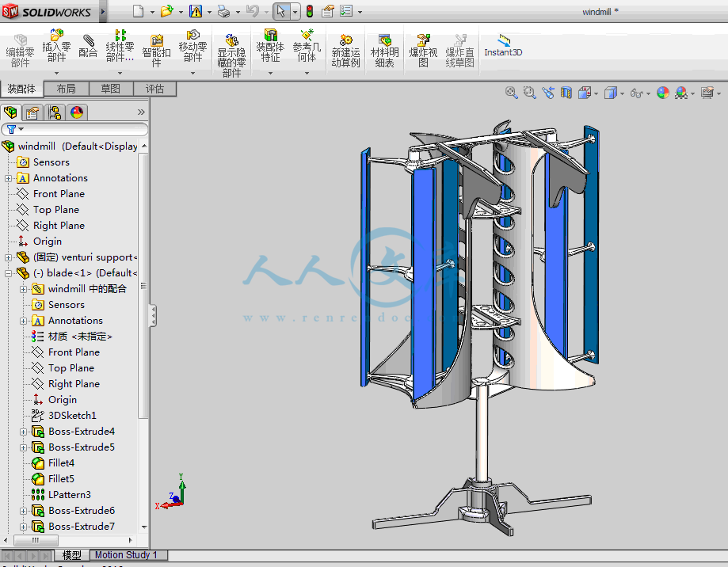This screenshot has width=728, height=567.
Task: Click Smart Fasteners (智能扣件)
Action: pyautogui.click(x=157, y=50)
